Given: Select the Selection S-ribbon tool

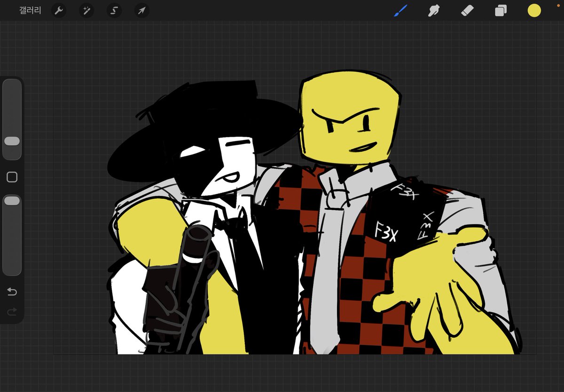Looking at the screenshot, I should pyautogui.click(x=113, y=10).
